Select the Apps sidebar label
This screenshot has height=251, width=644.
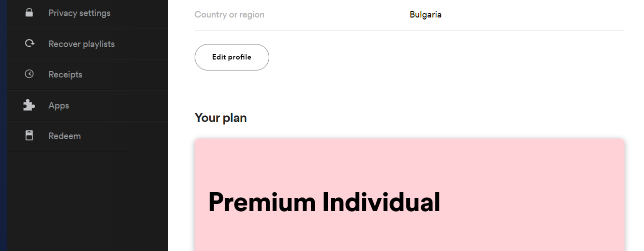(x=59, y=105)
